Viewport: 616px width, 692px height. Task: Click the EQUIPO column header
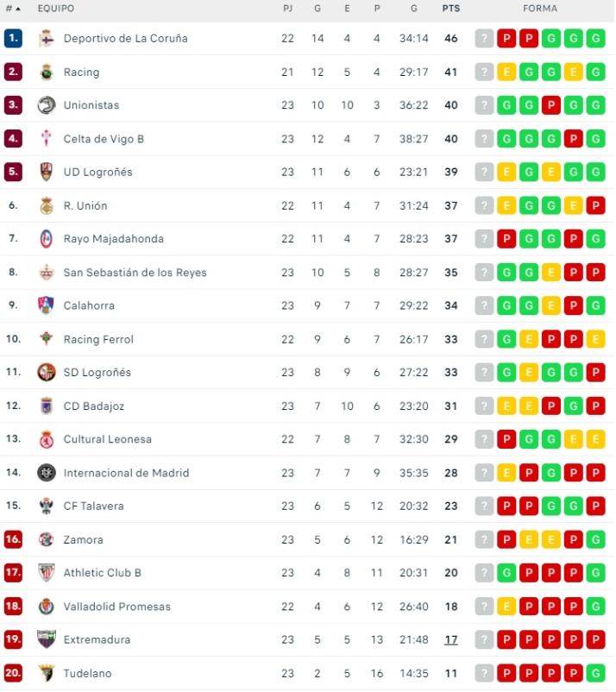[56, 9]
